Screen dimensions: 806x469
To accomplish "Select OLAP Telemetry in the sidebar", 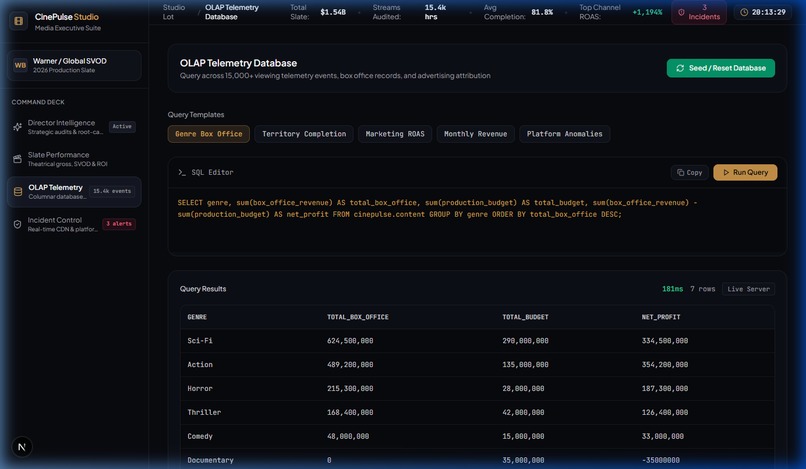I will pyautogui.click(x=74, y=191).
